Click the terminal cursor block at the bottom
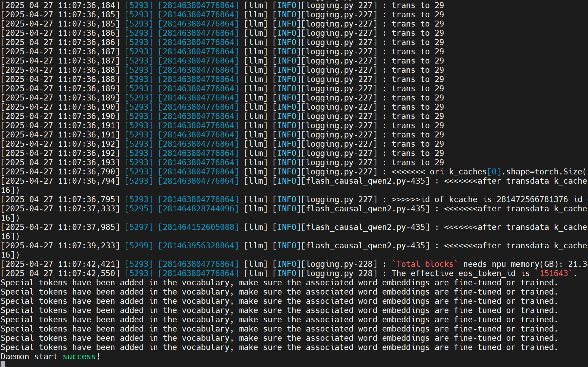The image size is (588, 367). pyautogui.click(x=3, y=364)
